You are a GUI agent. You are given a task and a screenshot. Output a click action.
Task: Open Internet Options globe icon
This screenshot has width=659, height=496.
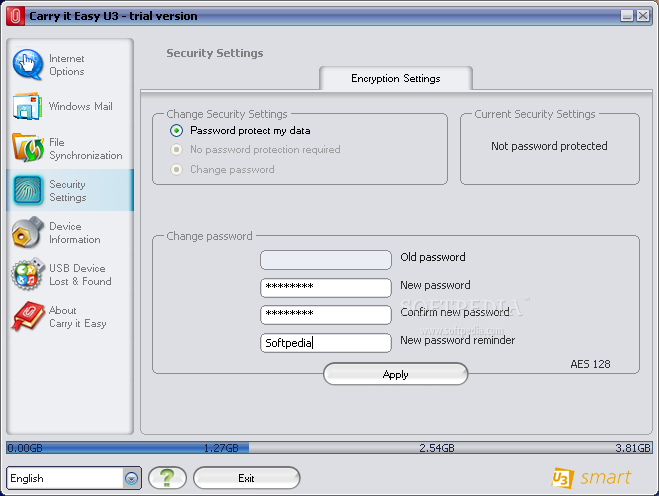click(x=28, y=65)
